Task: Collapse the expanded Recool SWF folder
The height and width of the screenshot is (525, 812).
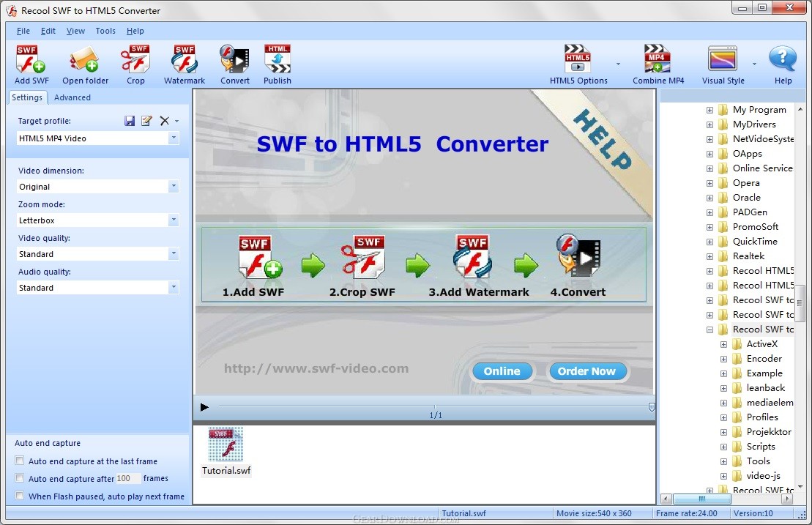Action: [709, 329]
